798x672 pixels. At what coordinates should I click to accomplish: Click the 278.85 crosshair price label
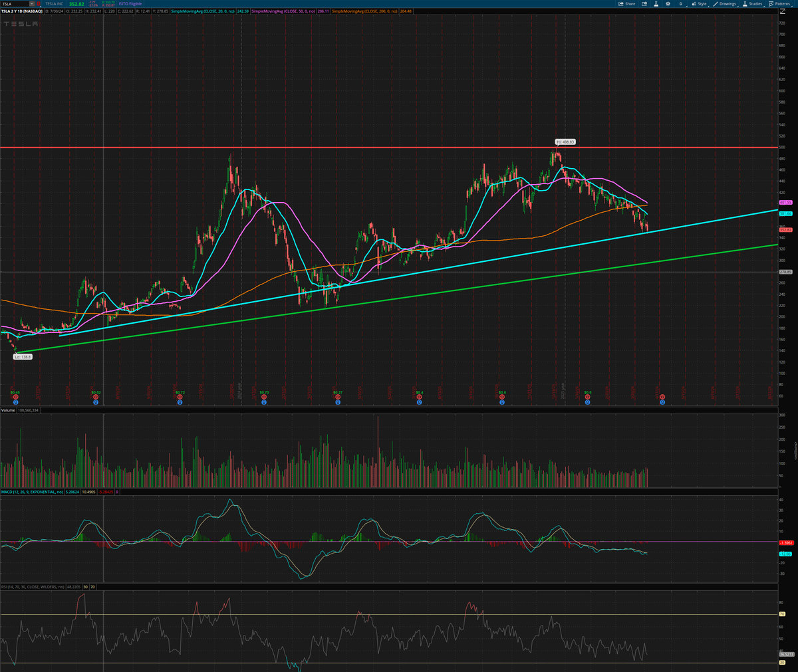point(785,272)
